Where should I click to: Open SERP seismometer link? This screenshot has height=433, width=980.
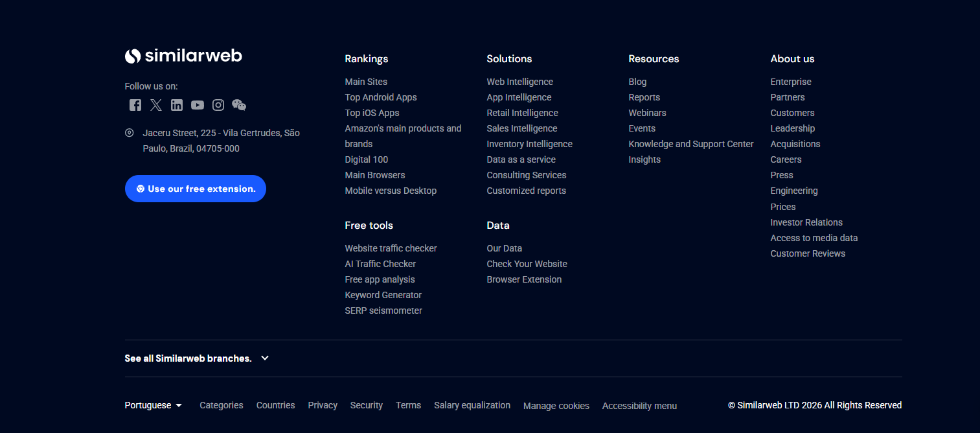(x=383, y=310)
